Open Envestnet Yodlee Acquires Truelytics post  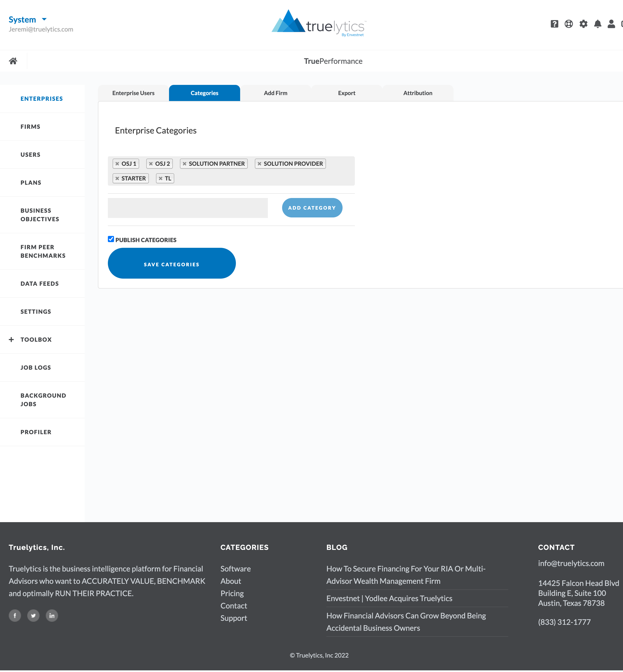click(x=389, y=598)
